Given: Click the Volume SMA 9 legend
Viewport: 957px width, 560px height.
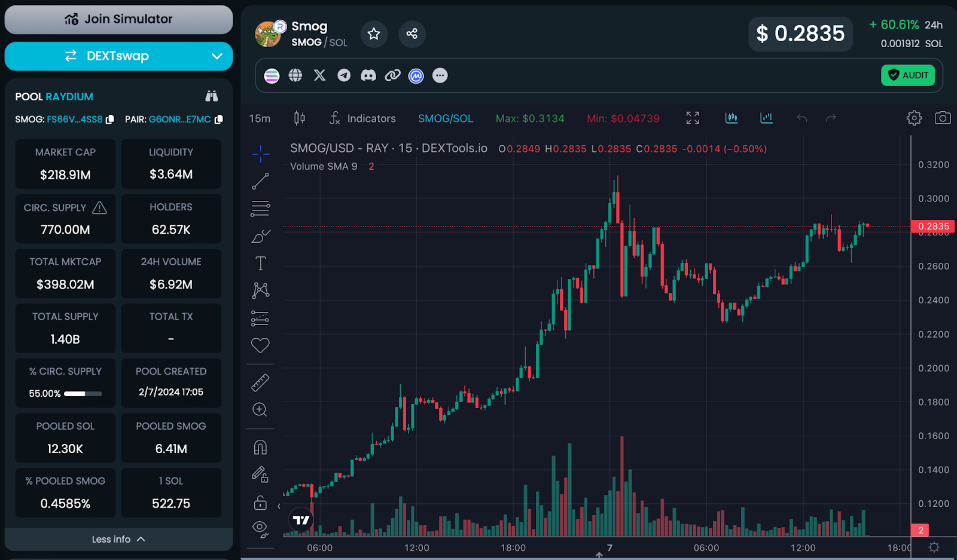Looking at the screenshot, I should coord(324,167).
